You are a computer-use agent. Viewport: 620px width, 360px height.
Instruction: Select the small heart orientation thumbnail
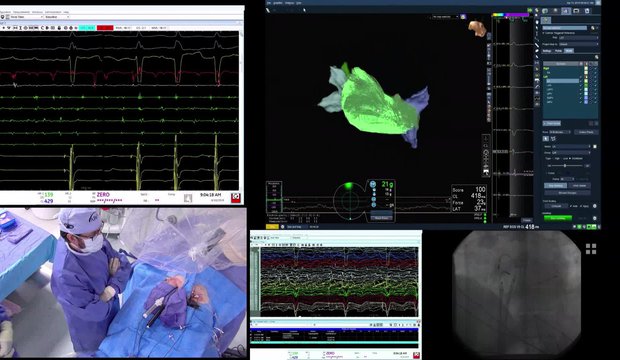pyautogui.click(x=478, y=28)
